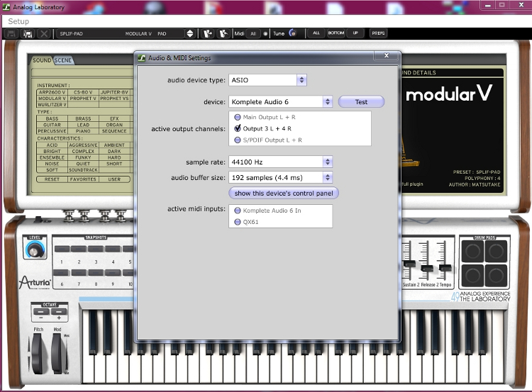532x392 pixels.
Task: Click the Mod wheel
Action: click(58, 353)
